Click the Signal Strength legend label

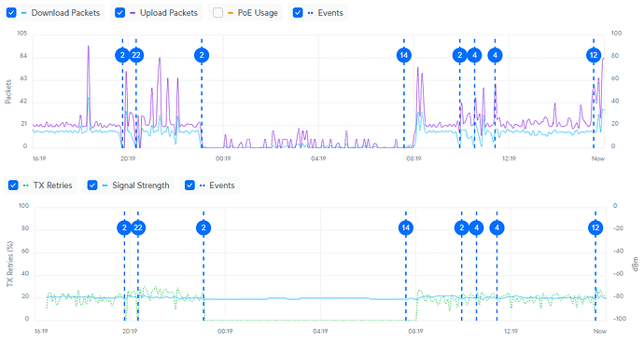(x=141, y=185)
